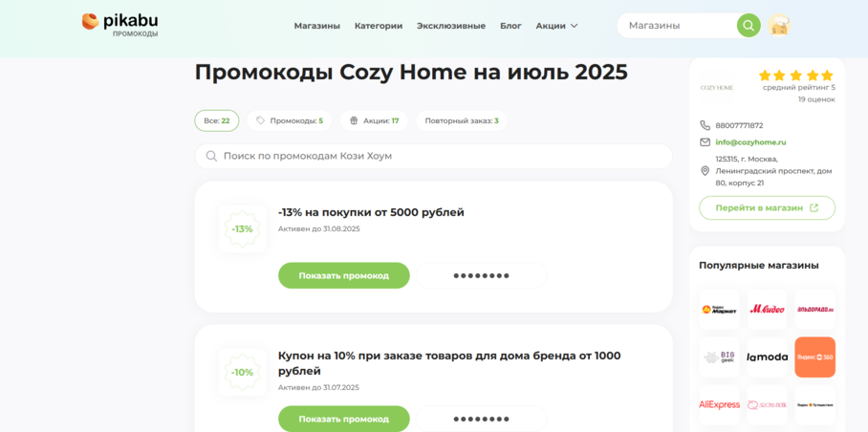Open the Блог menu item

click(510, 26)
